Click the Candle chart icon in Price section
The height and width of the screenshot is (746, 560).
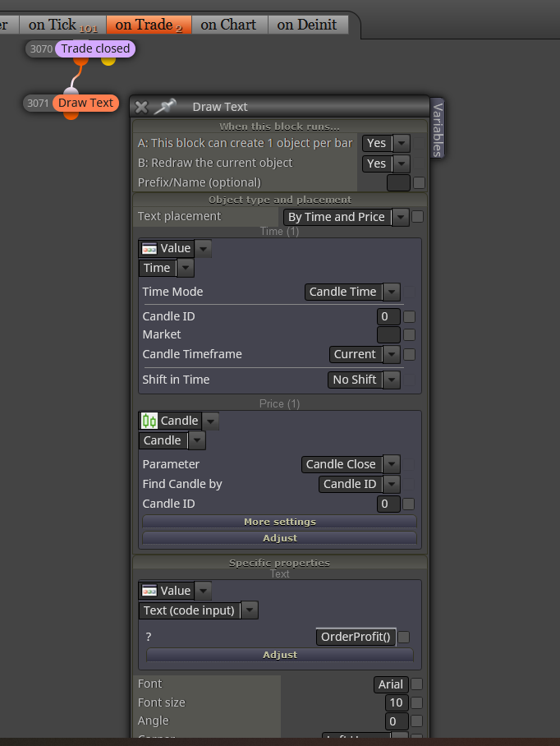tap(149, 421)
